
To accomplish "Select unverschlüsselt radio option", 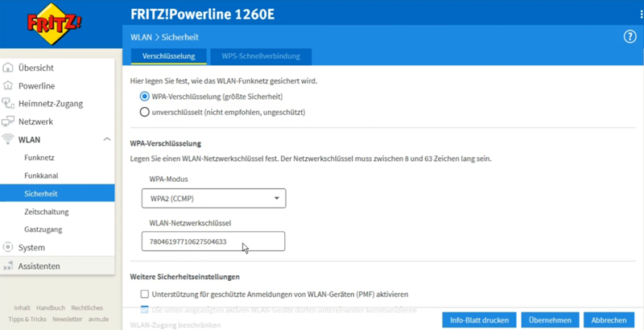I will click(144, 112).
